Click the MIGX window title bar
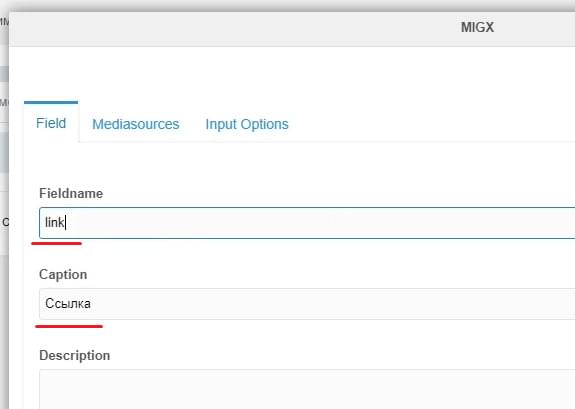Image resolution: width=575 pixels, height=409 pixels. pyautogui.click(x=292, y=29)
